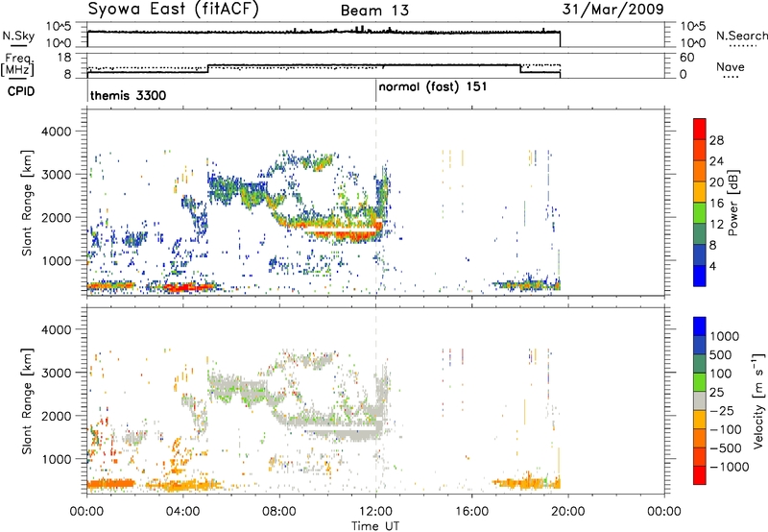Screen dimensions: 768x532
Task: Click the '-1000' value on Velocity scale
Action: point(729,467)
